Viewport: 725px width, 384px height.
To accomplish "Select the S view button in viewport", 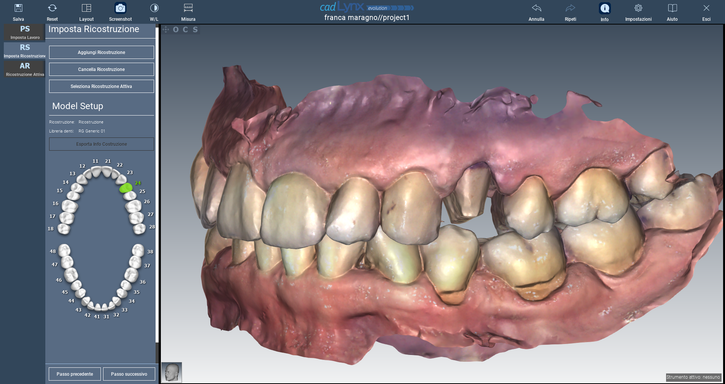I will click(x=195, y=30).
